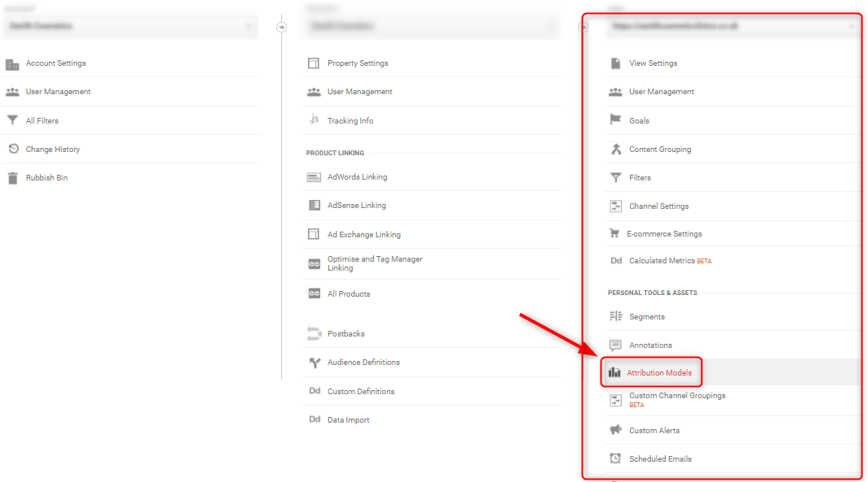
Task: Open Postbacks
Action: [346, 334]
